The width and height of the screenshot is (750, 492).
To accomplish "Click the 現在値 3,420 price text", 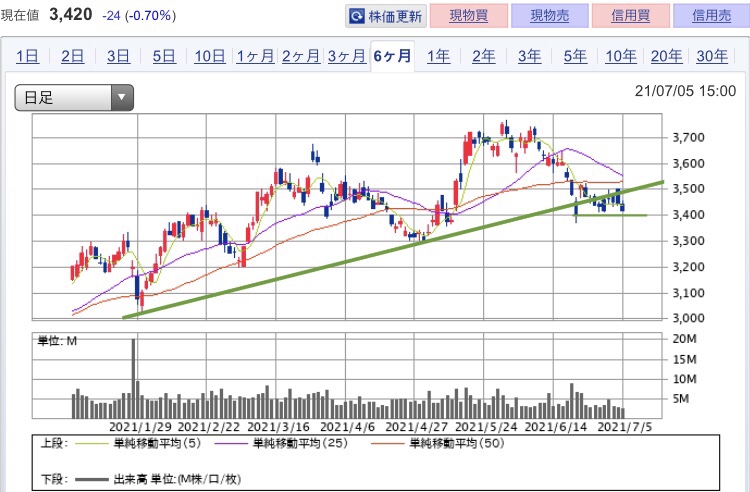I will pyautogui.click(x=46, y=15).
